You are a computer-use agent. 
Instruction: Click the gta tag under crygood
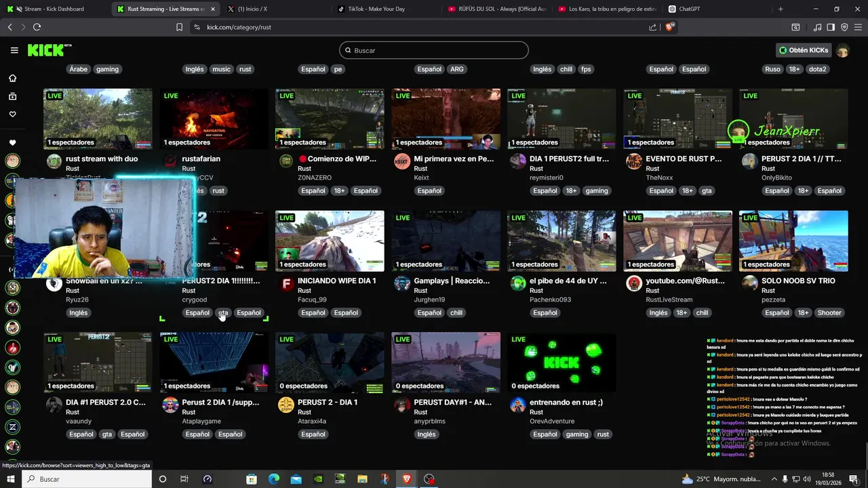tap(223, 312)
